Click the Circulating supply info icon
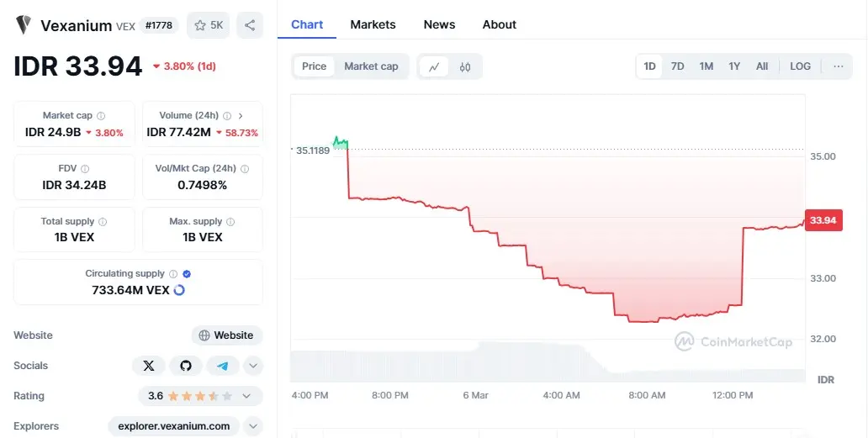This screenshot has width=868, height=438. (x=173, y=274)
